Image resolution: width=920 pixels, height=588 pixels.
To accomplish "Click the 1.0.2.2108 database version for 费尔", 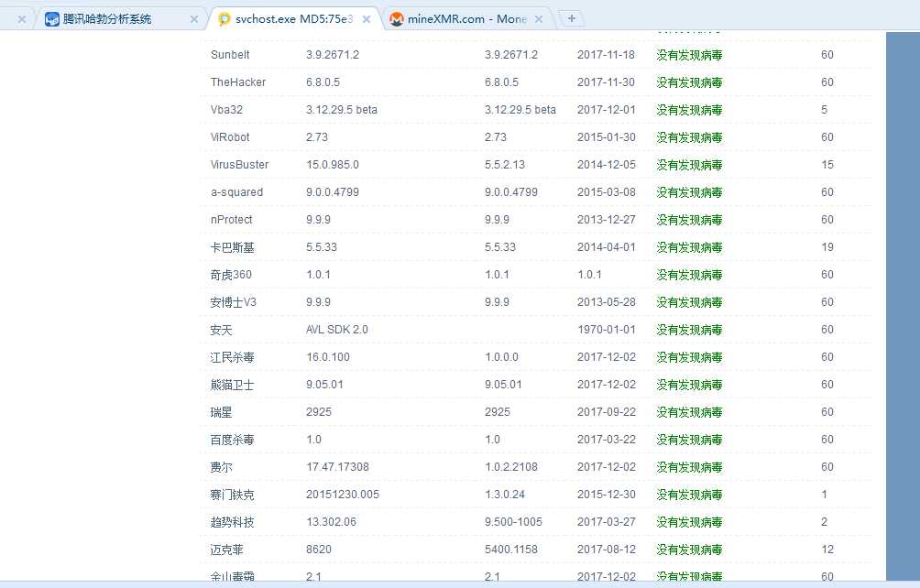I will click(511, 467).
